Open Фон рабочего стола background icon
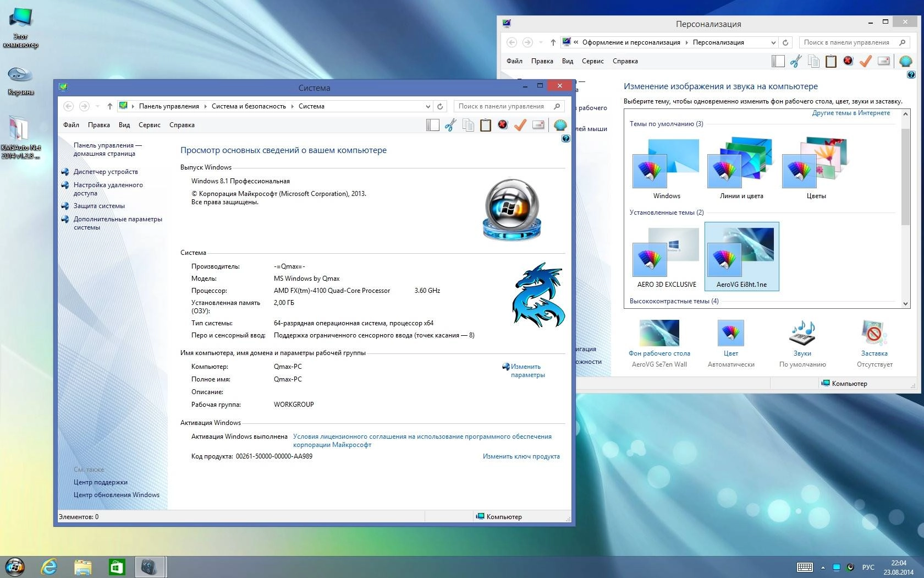924x578 pixels. [659, 332]
